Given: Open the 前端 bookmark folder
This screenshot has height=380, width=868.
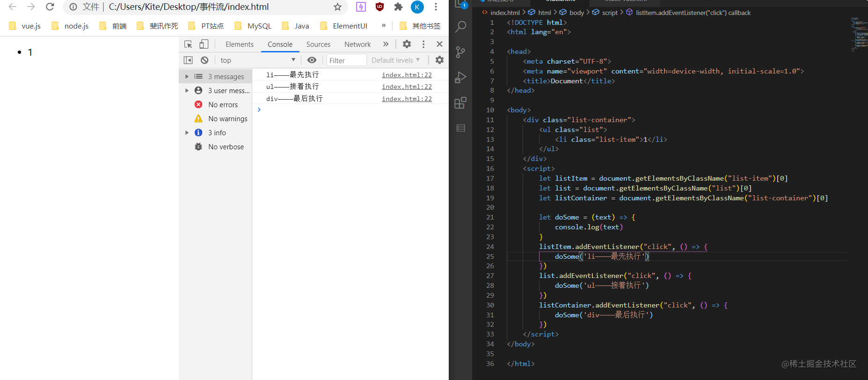Looking at the screenshot, I should pyautogui.click(x=113, y=26).
